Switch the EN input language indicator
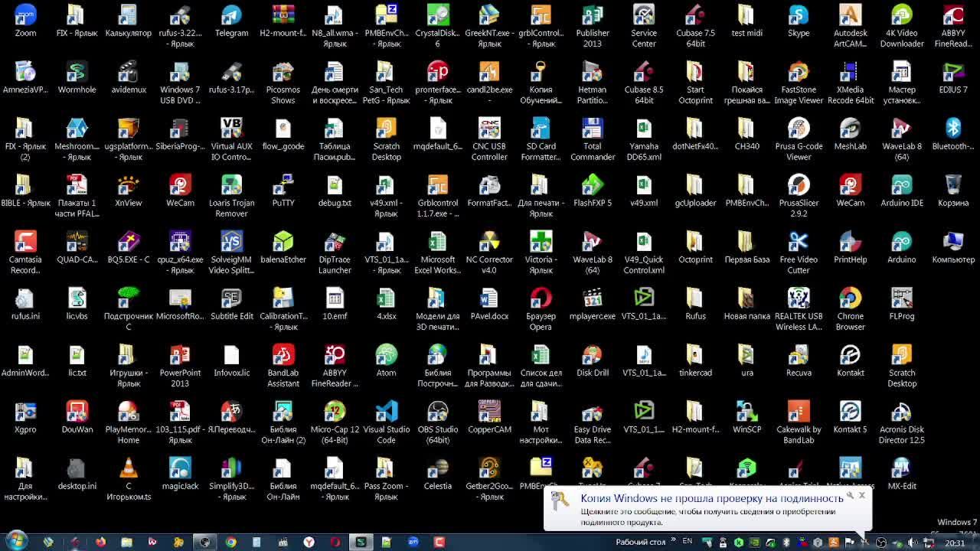Viewport: 980px width, 551px height. coord(688,541)
